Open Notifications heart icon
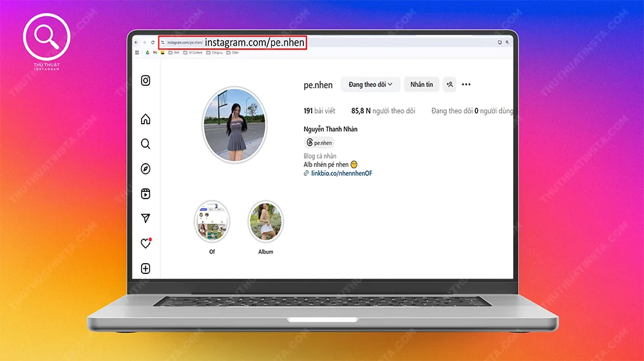644x361 pixels. 146,243
